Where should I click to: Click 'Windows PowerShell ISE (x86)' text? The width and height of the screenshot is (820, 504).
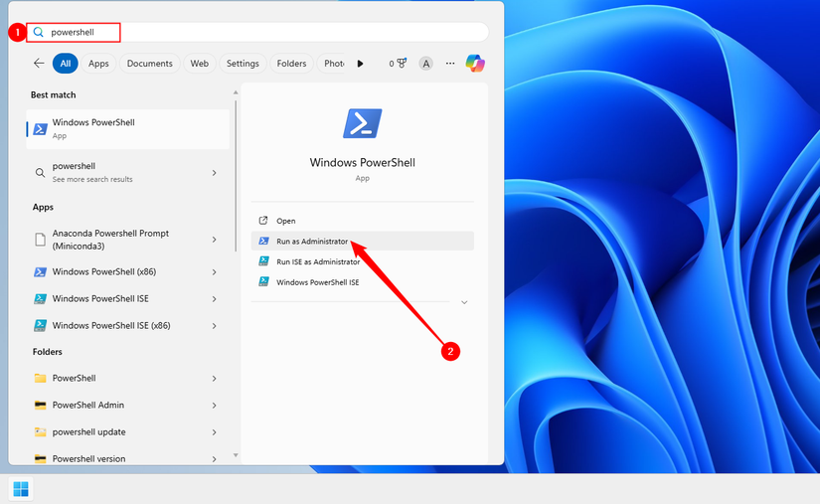click(x=111, y=325)
